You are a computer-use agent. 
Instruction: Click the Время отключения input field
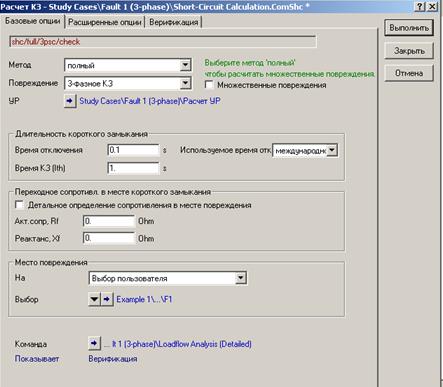133,150
